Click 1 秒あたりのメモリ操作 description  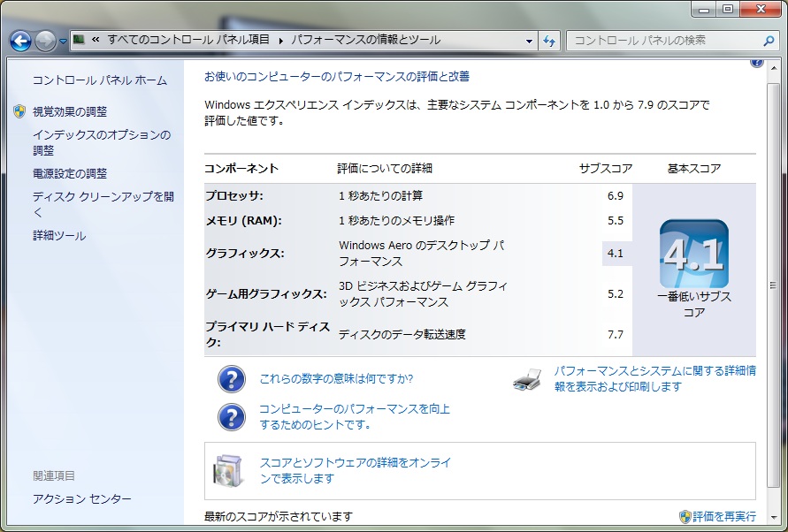click(396, 221)
